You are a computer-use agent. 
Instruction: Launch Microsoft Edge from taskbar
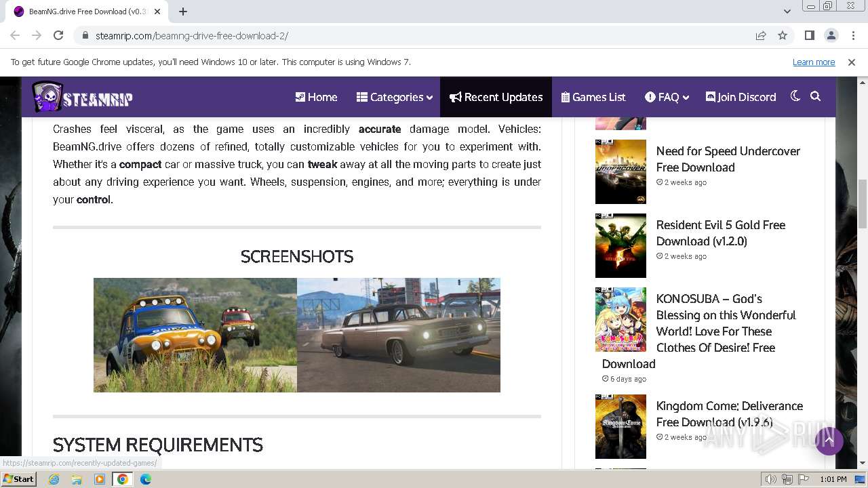click(146, 479)
